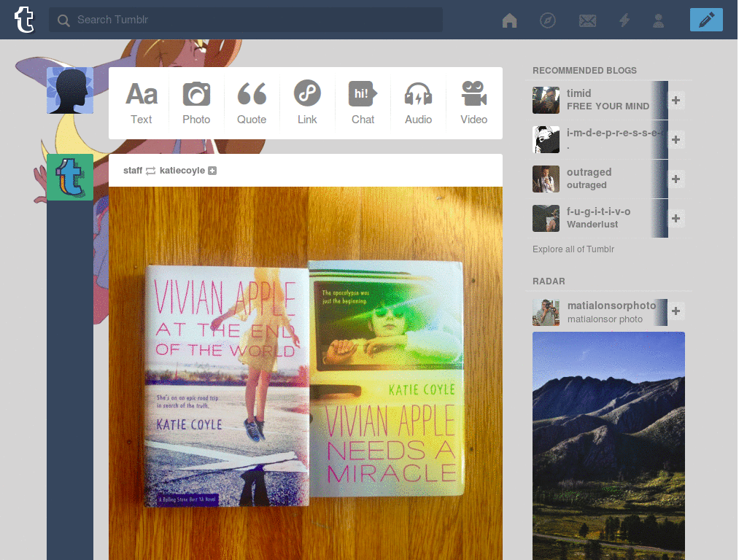Open inbox using envelope icon
Viewport: 747px width, 560px height.
(587, 20)
